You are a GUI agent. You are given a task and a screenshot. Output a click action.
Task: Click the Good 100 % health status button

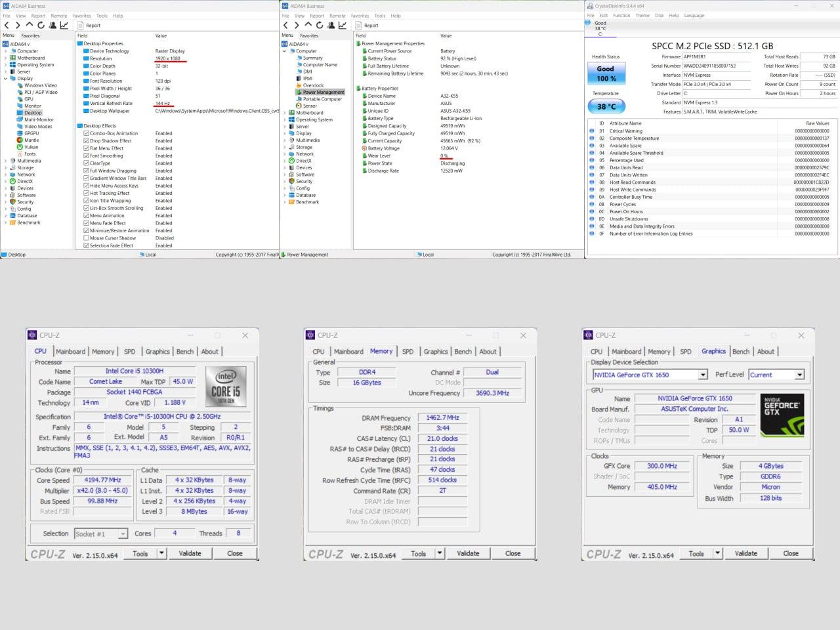pyautogui.click(x=606, y=73)
